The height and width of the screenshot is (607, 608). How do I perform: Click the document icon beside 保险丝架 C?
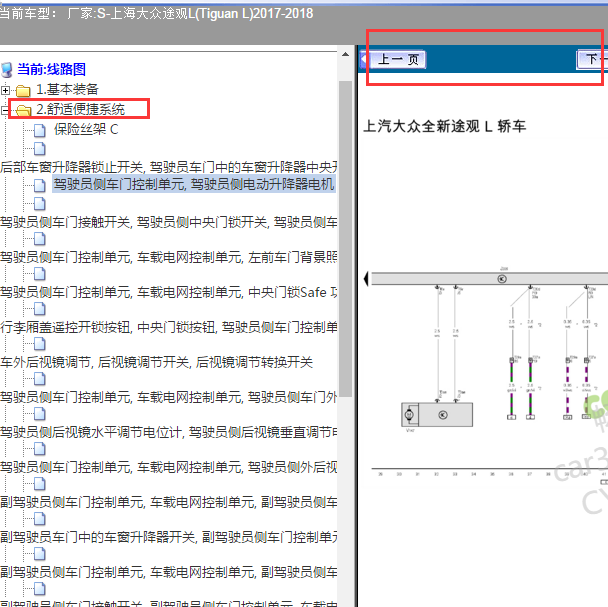pos(40,131)
